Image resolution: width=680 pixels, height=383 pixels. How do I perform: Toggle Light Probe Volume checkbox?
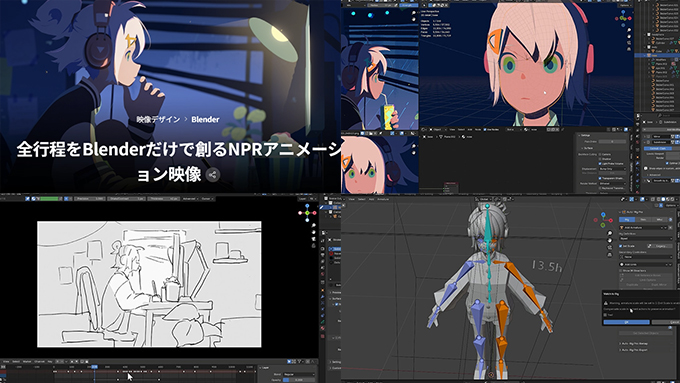pos(600,164)
